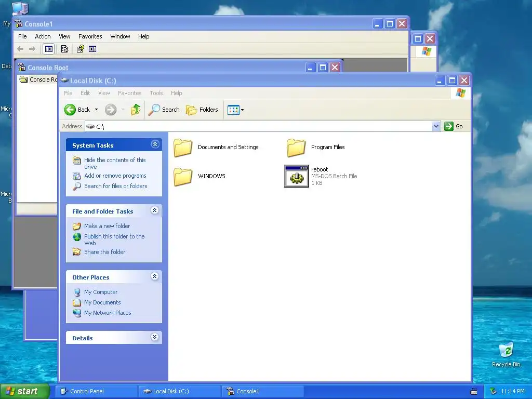Open the Help menu in Local Disk window
Screen dimensions: 532x399
pos(177,93)
